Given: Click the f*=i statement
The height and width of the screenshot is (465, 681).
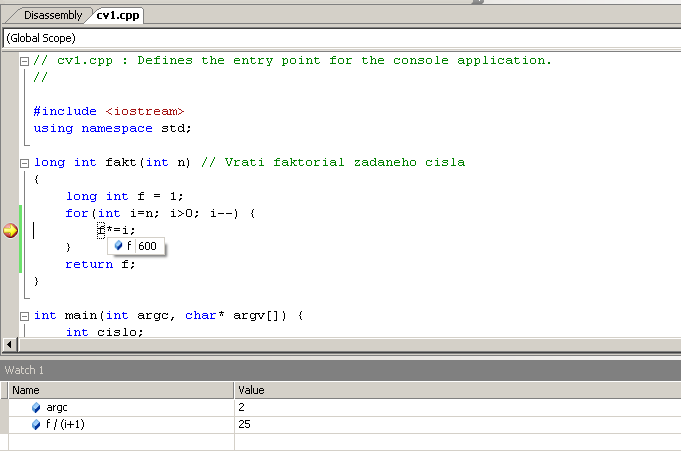Looking at the screenshot, I should 116,230.
